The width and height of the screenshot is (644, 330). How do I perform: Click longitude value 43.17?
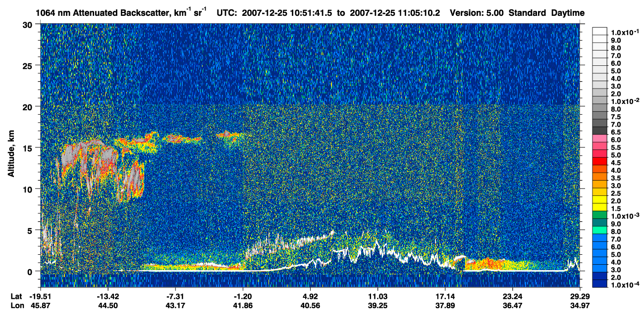click(x=175, y=305)
